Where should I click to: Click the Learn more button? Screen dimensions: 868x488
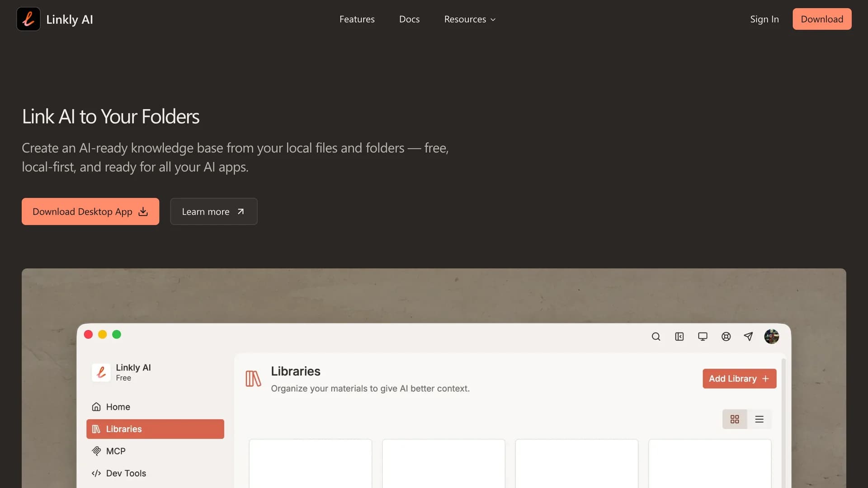click(214, 211)
